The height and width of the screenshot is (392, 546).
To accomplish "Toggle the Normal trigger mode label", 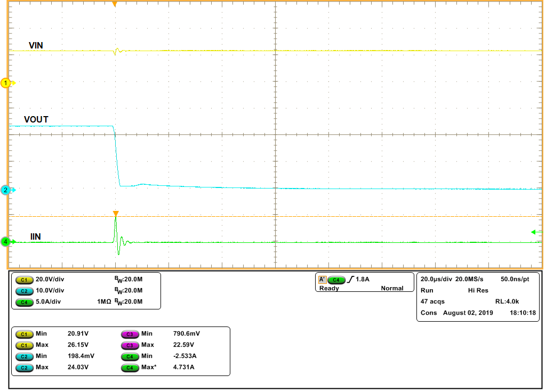I will pyautogui.click(x=393, y=288).
